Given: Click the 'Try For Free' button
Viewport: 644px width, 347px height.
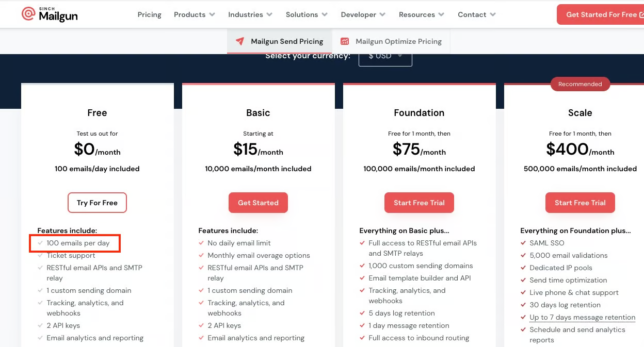Looking at the screenshot, I should [x=97, y=203].
